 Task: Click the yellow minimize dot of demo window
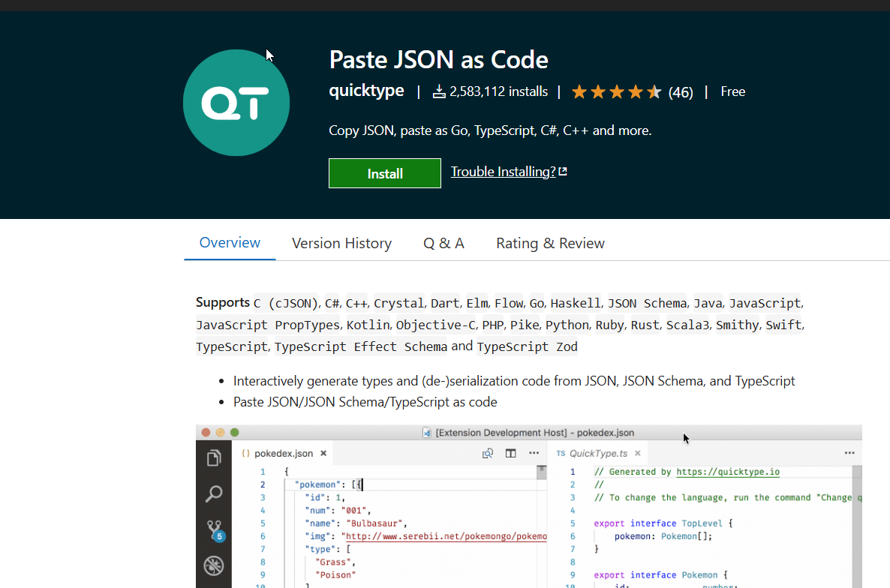click(220, 432)
